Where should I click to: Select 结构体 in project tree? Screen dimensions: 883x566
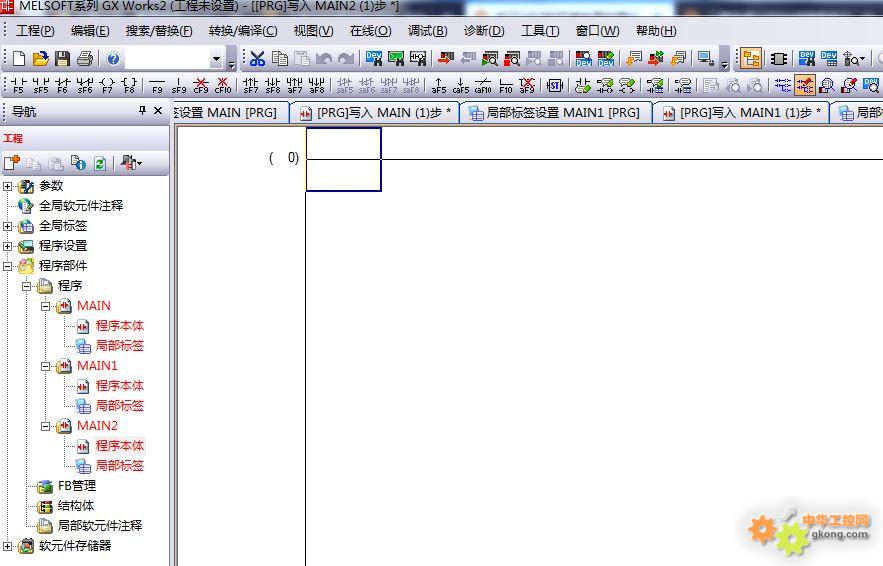point(76,506)
